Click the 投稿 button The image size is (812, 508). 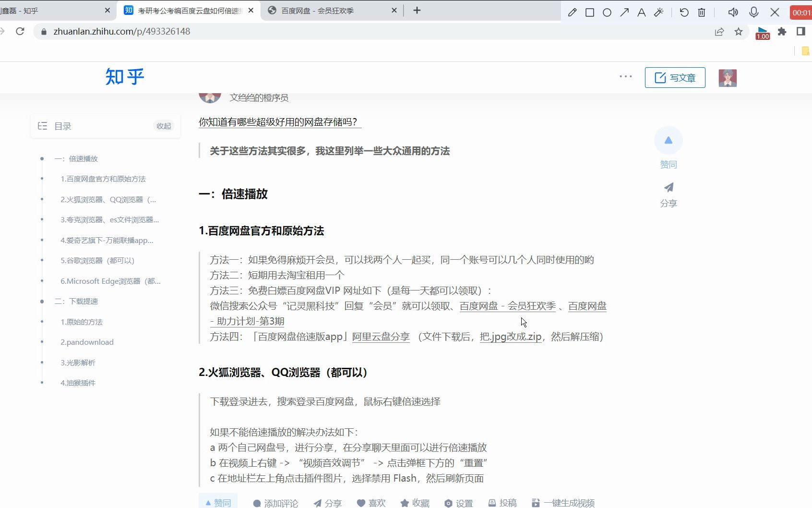tap(502, 503)
